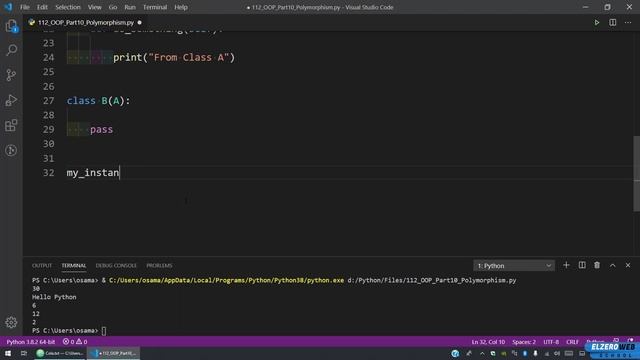Open the Go menu
Image resolution: width=640 pixels, height=360 pixels.
(x=113, y=7)
